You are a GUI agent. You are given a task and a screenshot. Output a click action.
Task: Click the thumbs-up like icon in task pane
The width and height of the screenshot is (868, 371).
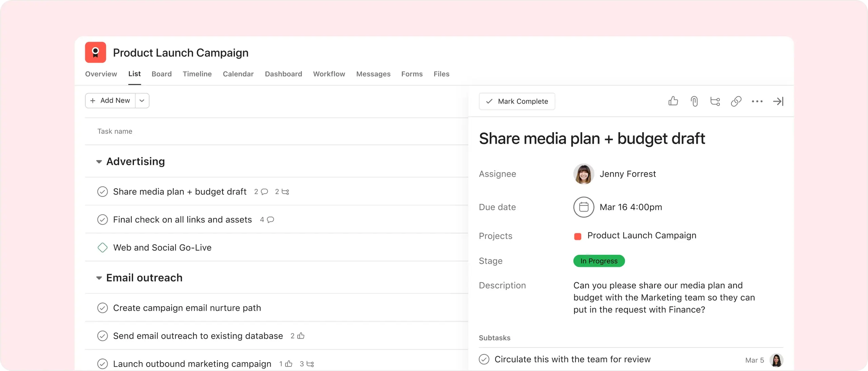(x=673, y=101)
